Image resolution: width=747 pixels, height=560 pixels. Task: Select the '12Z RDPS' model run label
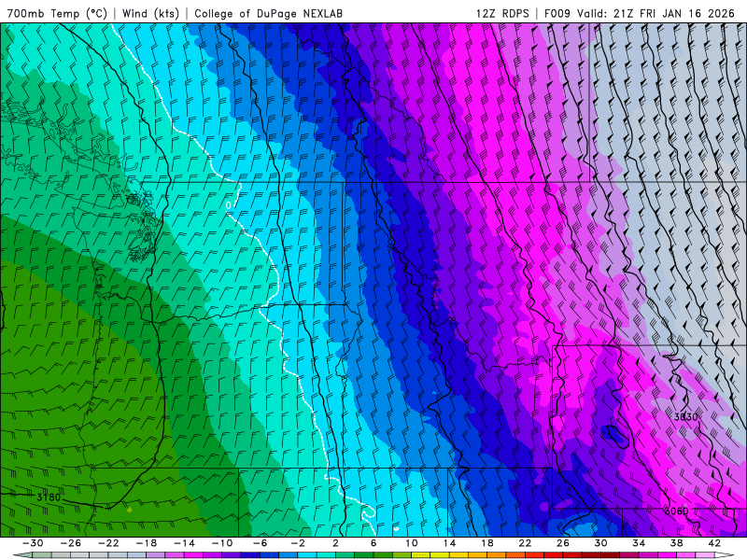502,13
